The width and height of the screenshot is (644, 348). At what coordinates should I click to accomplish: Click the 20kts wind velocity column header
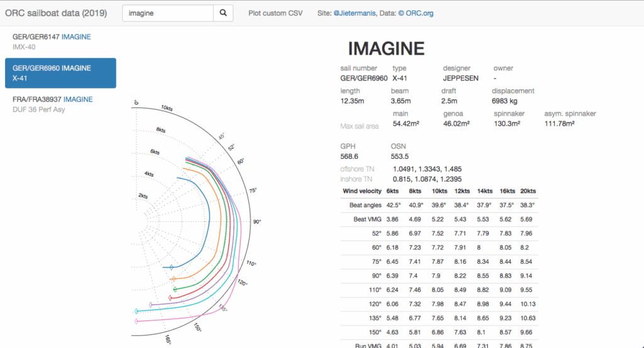[528, 191]
